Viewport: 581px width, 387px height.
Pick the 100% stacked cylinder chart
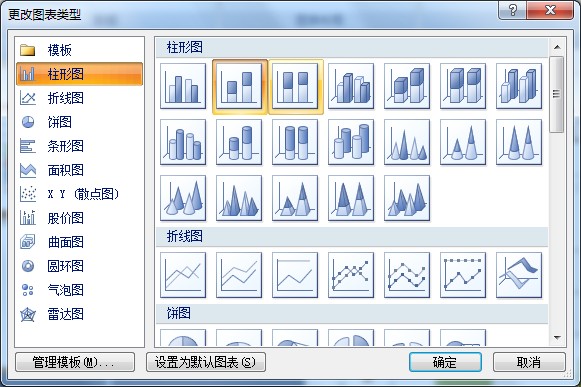coord(295,142)
